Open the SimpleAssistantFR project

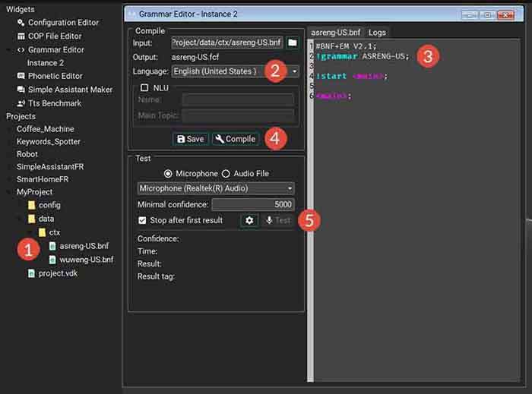(x=50, y=167)
